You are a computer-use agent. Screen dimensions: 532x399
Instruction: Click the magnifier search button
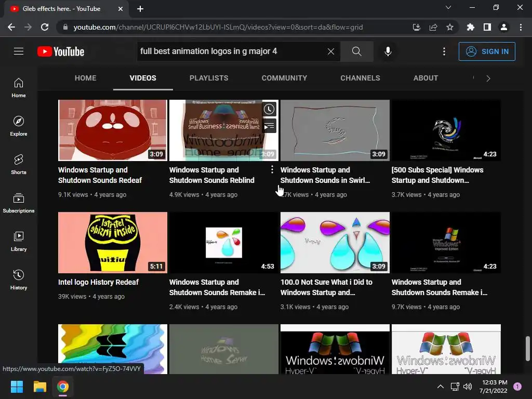356,51
